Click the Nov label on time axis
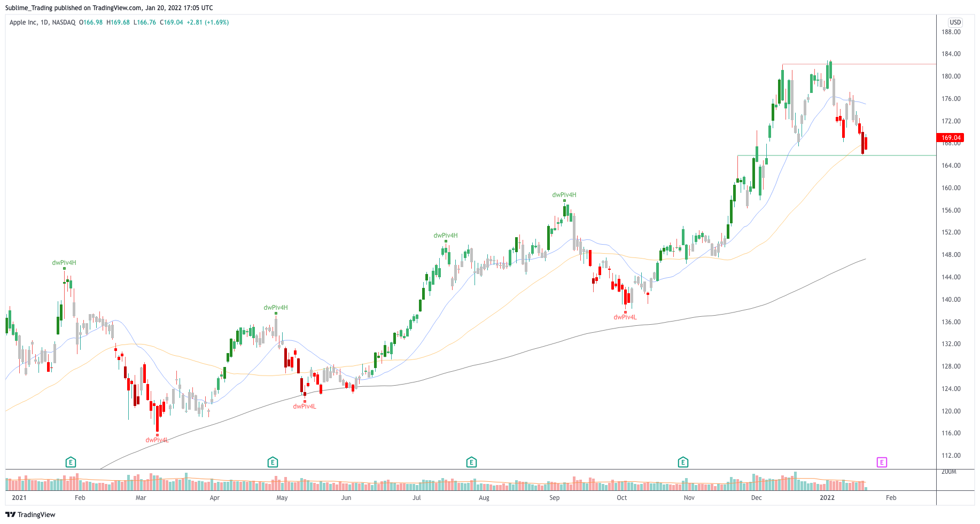 pyautogui.click(x=689, y=498)
